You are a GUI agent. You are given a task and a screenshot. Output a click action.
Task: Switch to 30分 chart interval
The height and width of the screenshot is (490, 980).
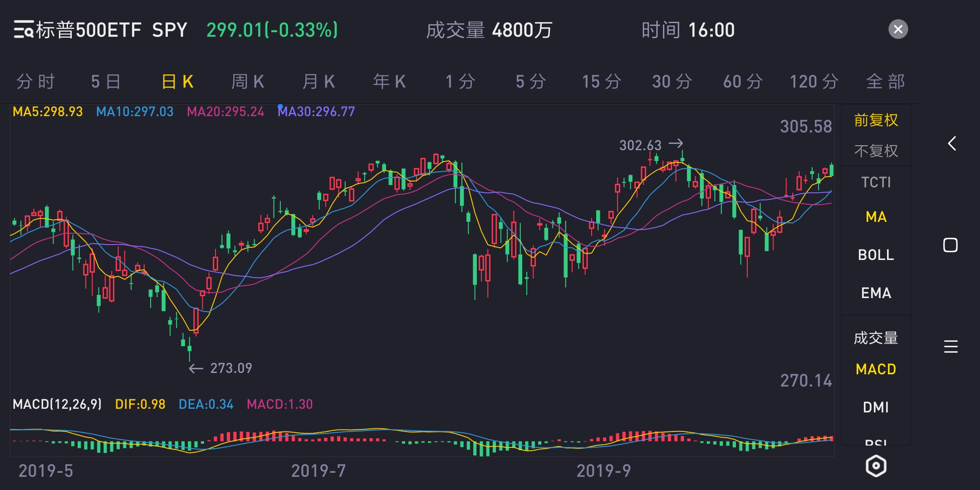coord(672,82)
